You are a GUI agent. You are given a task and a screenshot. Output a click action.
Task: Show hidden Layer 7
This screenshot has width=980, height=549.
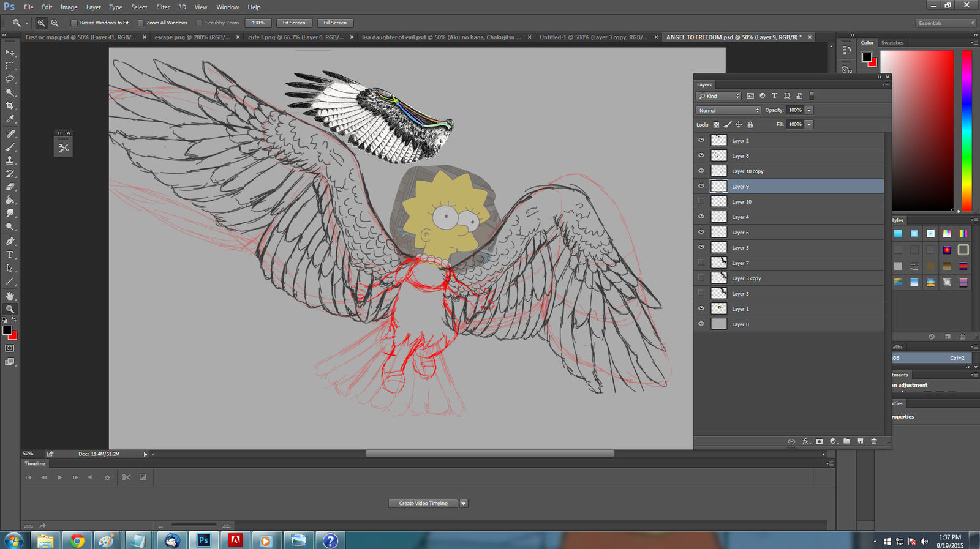tap(701, 263)
